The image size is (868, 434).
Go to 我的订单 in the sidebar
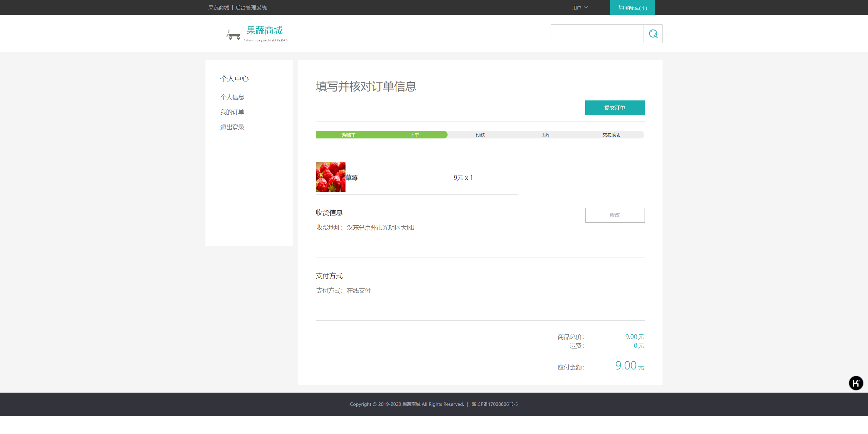[232, 112]
